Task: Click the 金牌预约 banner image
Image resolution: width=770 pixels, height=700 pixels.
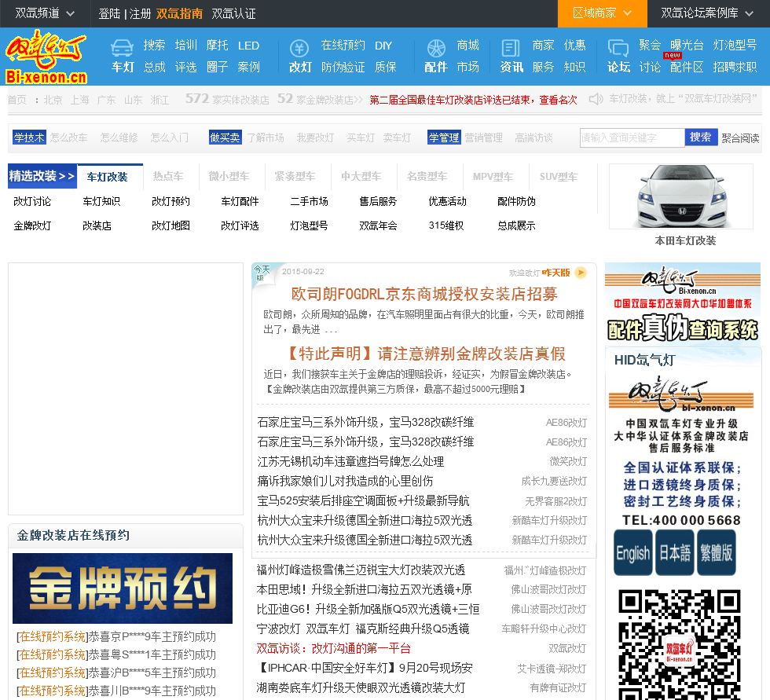Action: [x=123, y=588]
